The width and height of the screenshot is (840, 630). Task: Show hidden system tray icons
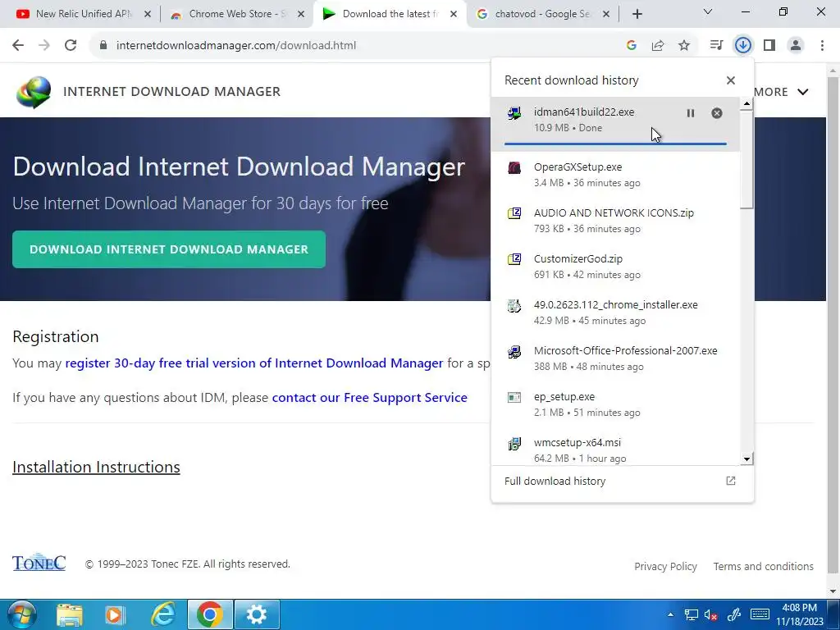(670, 614)
